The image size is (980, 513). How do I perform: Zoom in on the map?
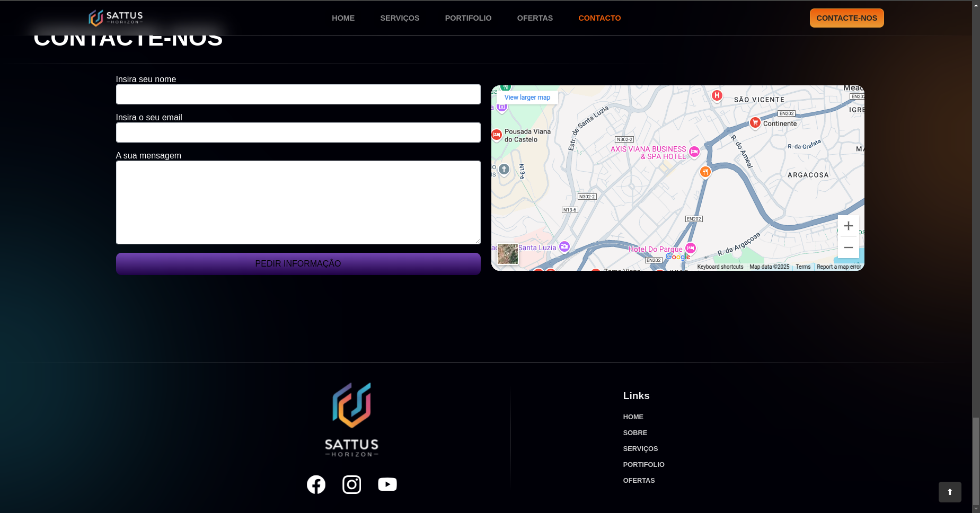point(849,226)
